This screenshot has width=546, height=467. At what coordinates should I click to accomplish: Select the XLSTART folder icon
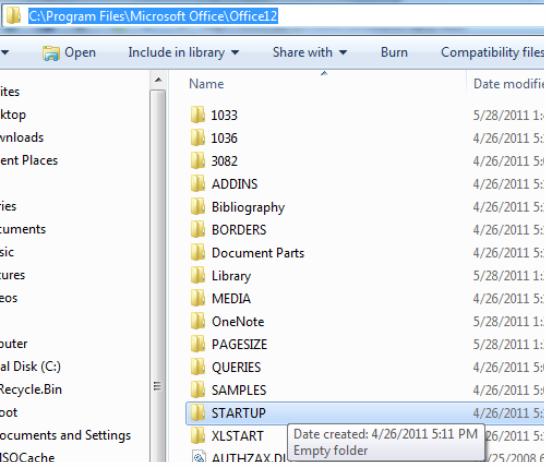tap(198, 436)
